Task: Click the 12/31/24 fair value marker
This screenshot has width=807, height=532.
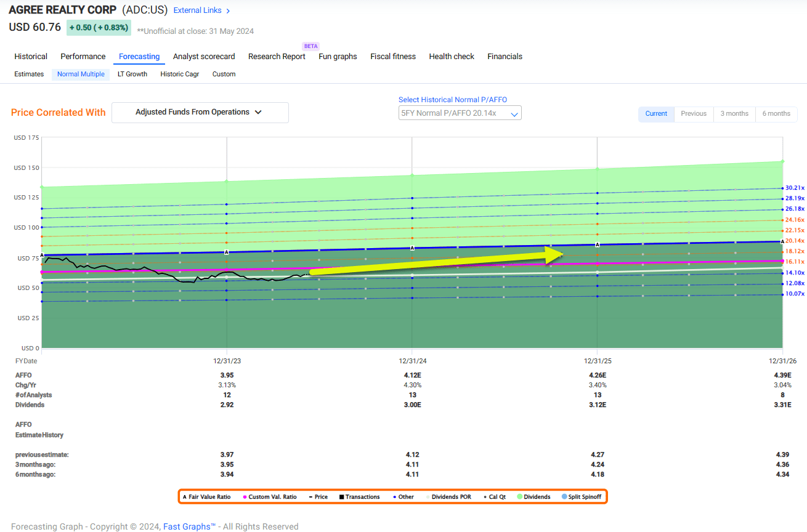Action: (412, 248)
